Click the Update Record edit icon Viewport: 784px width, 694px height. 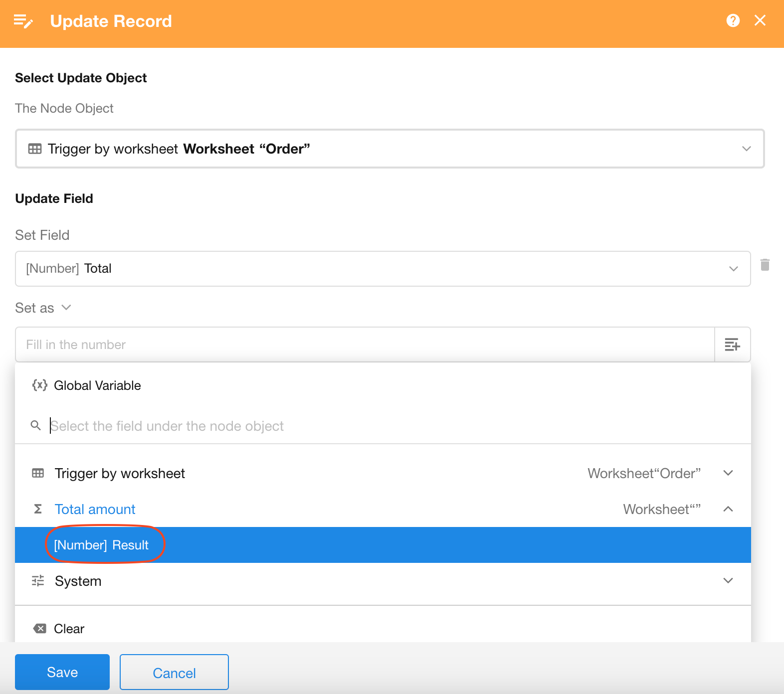23,21
